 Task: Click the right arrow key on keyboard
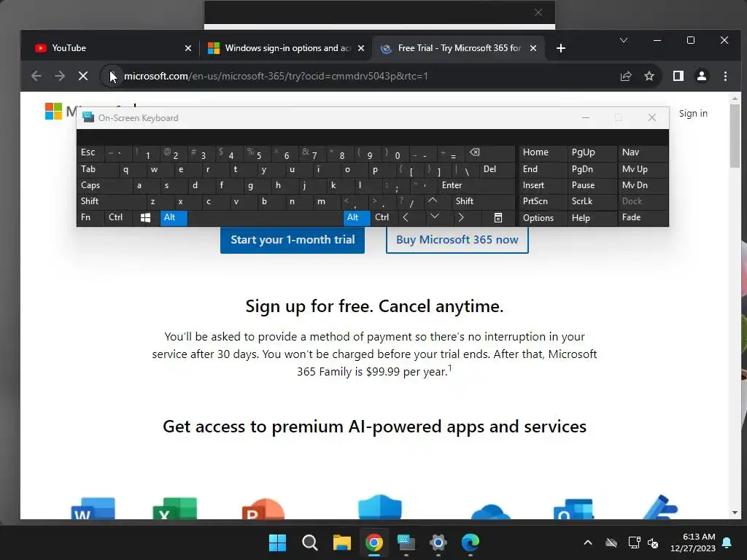[461, 217]
